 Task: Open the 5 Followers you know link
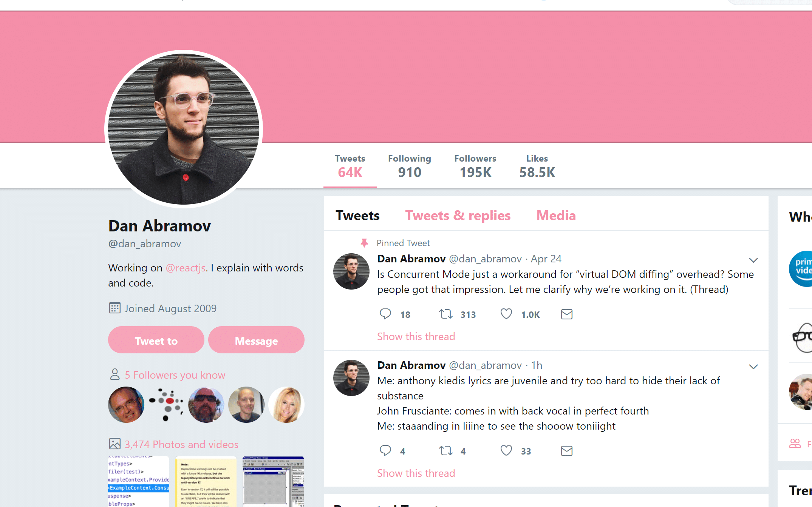175,375
